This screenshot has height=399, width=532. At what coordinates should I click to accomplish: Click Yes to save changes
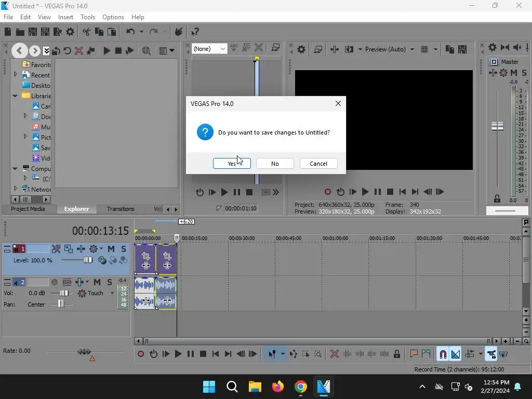coord(232,164)
